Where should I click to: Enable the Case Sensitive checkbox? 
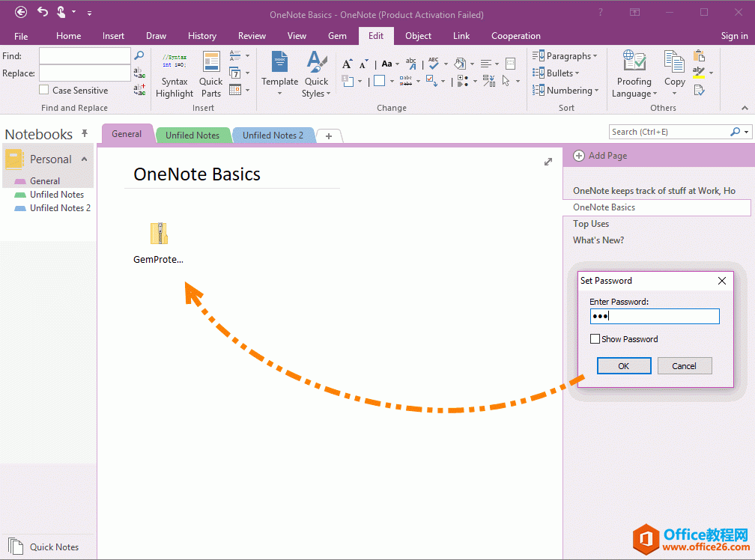[x=44, y=90]
